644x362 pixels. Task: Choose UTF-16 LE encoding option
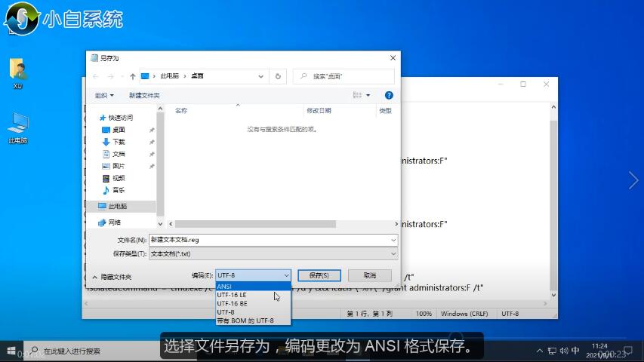232,295
